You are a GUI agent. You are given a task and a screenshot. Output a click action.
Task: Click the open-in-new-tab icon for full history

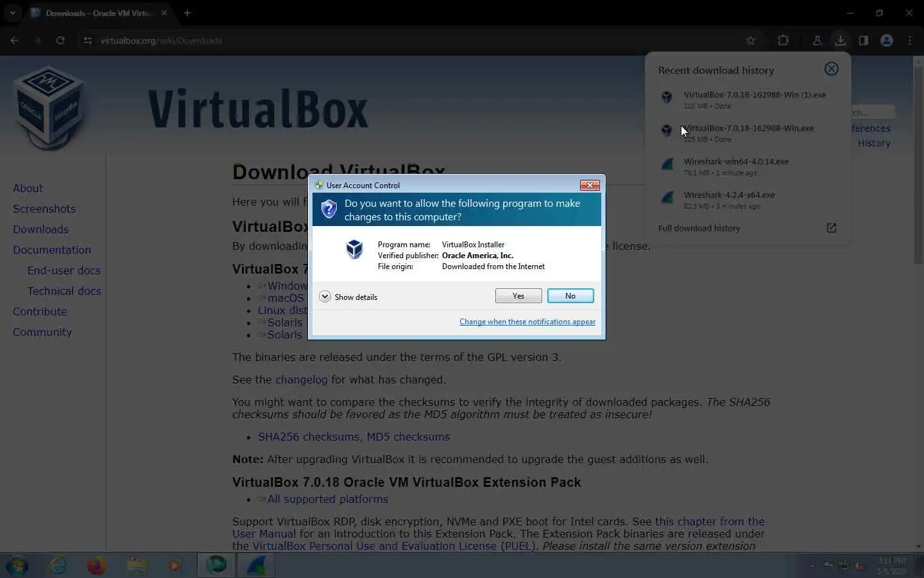tap(831, 228)
